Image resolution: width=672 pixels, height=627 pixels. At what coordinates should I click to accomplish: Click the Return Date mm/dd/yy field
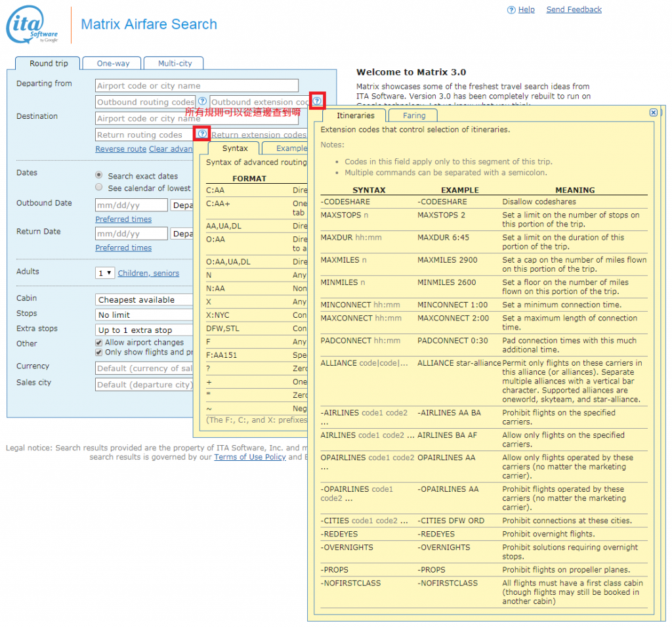131,234
